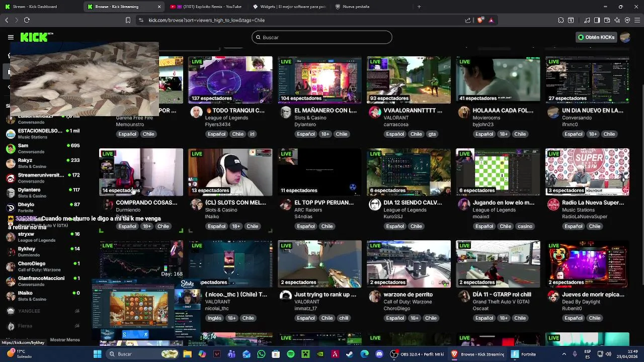Image resolution: width=644 pixels, height=362 pixels.
Task: Open the TODO TRANQUI stream thumbnail with 137 espectadores
Action: tap(230, 79)
